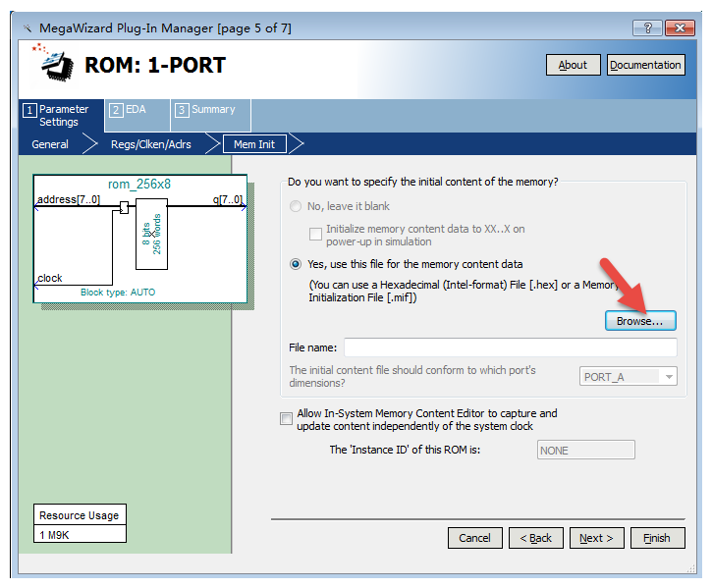Click the Finish button

658,538
